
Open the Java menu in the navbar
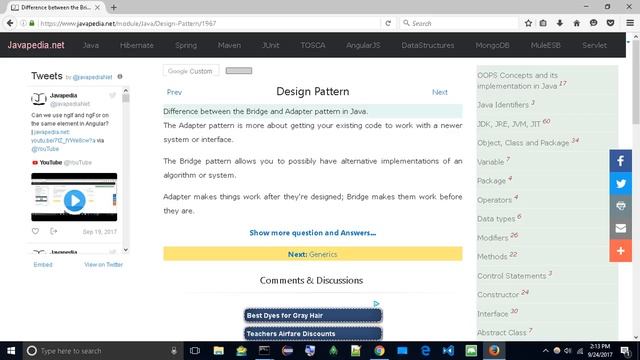(x=91, y=45)
